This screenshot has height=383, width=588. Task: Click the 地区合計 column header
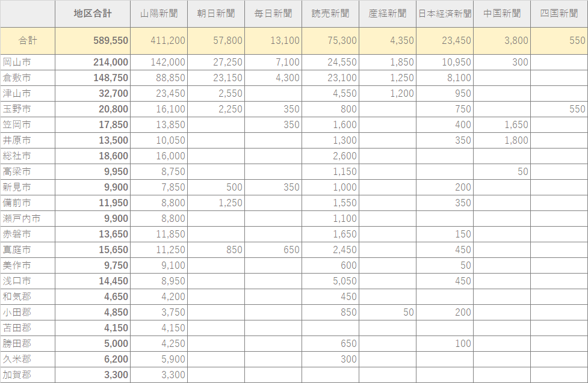coord(93,13)
